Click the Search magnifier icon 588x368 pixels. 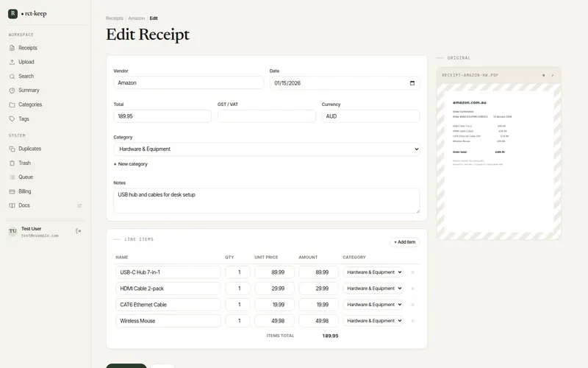12,77
